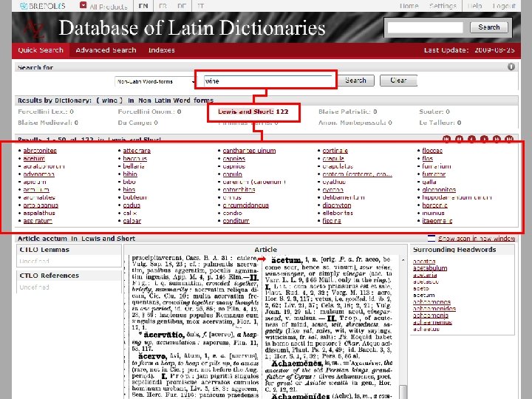Click the search field containing 'wine'
Viewport: 532px width, 399px height.
click(x=268, y=81)
